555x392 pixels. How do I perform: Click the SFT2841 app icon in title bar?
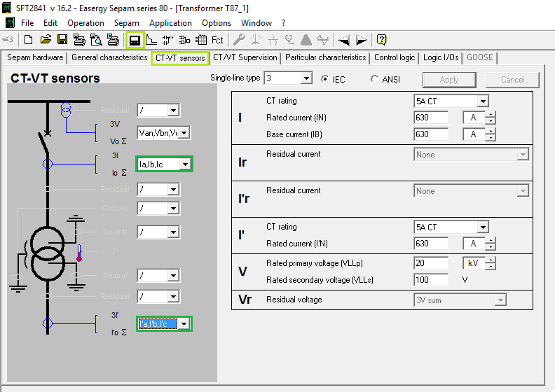(6, 8)
